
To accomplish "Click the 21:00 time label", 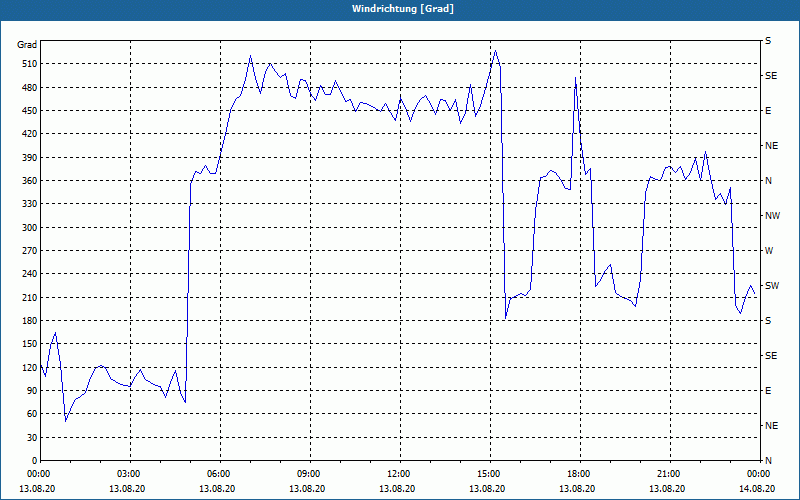I will coord(667,474).
